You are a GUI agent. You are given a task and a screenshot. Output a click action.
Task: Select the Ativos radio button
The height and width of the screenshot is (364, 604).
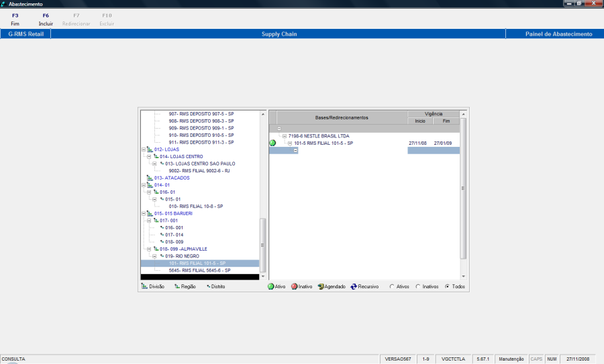(392, 287)
